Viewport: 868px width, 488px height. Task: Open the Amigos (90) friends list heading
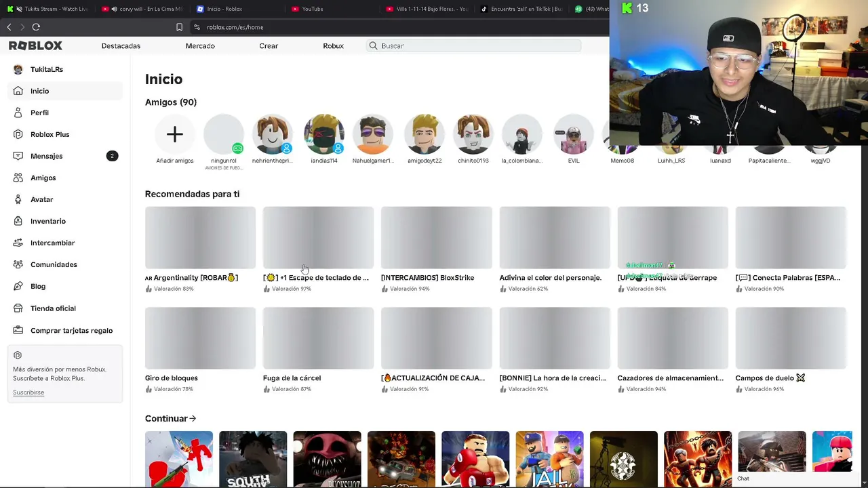[171, 102]
